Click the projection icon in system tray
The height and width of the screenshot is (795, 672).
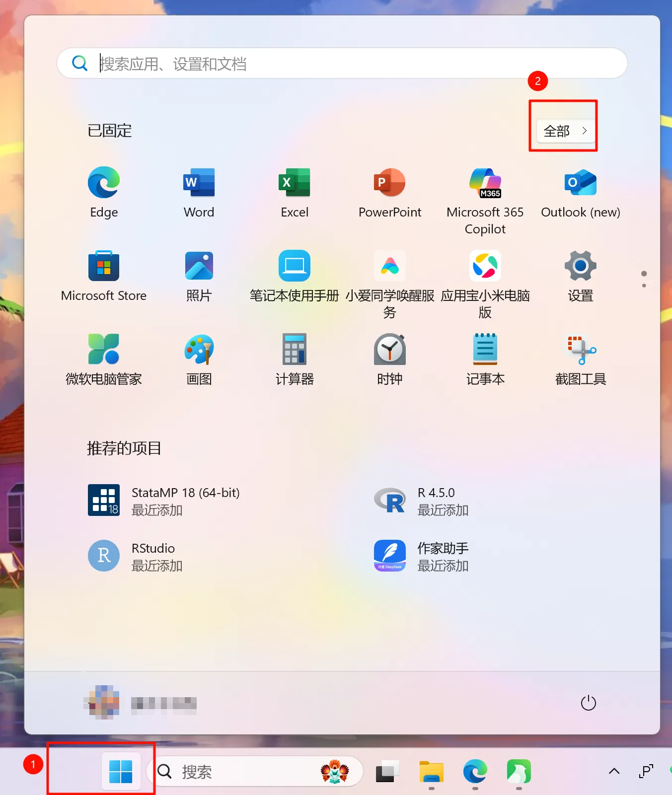646,771
